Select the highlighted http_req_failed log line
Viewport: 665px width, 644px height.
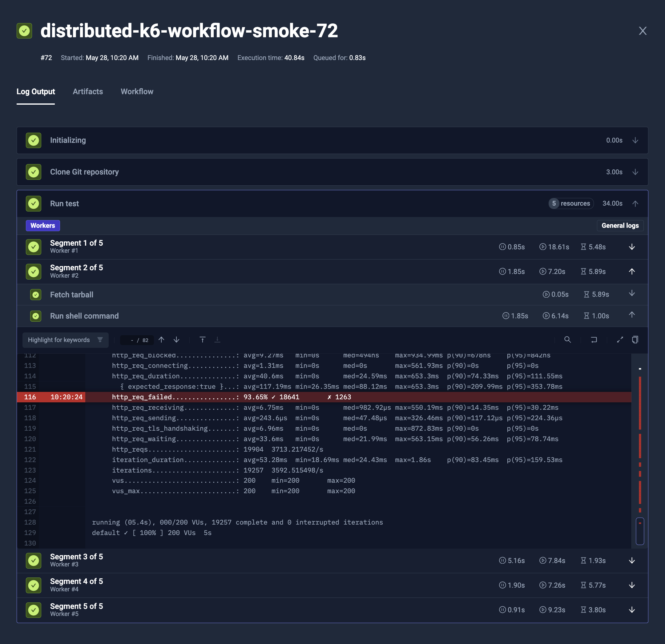[237, 396]
